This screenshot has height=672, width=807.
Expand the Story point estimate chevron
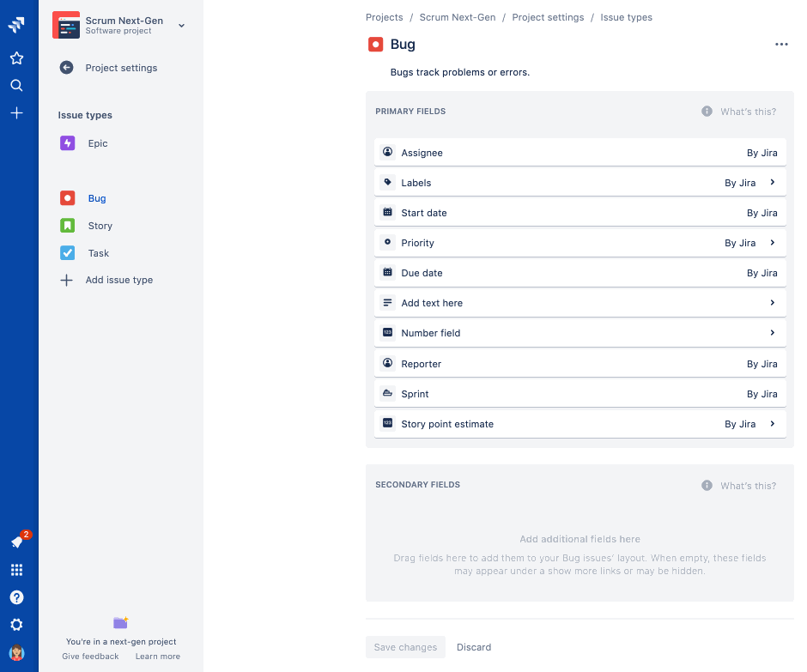pos(773,423)
